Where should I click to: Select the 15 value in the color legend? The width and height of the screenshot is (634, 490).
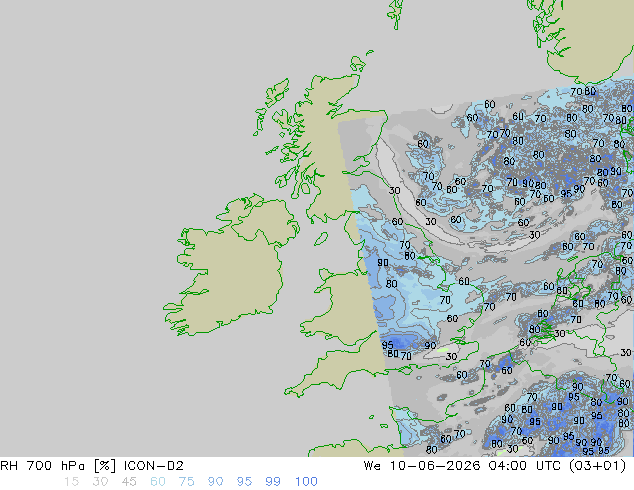click(71, 482)
